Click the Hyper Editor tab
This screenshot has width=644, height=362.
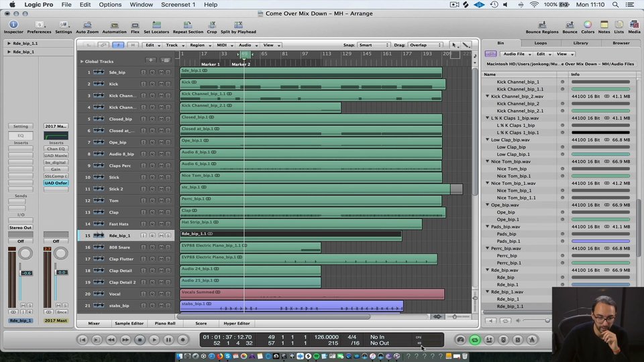click(237, 323)
